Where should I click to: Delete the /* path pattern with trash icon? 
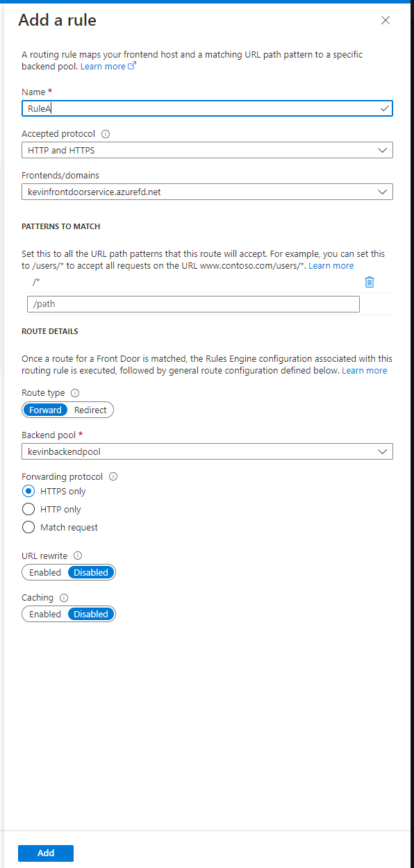[370, 282]
